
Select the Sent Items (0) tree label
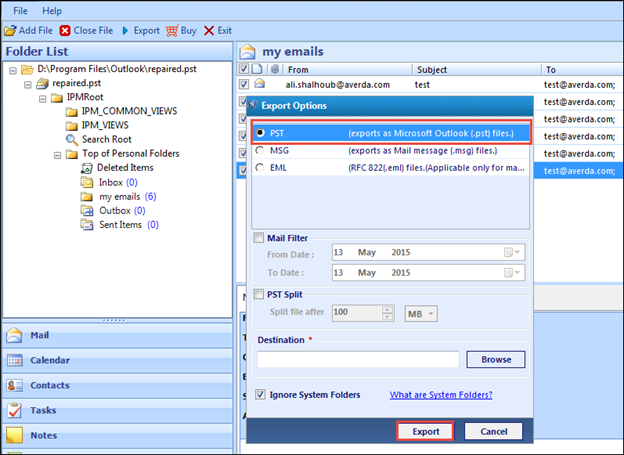129,225
